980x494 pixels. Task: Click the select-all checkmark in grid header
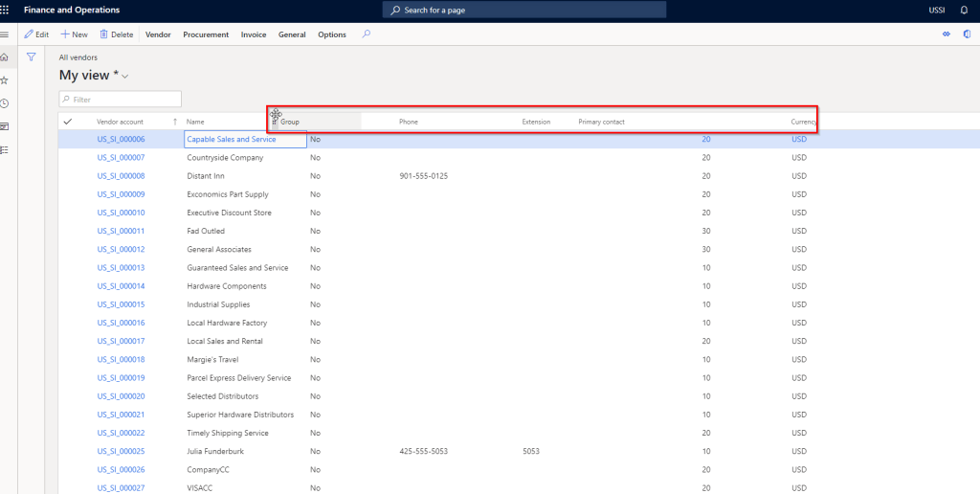pos(67,122)
